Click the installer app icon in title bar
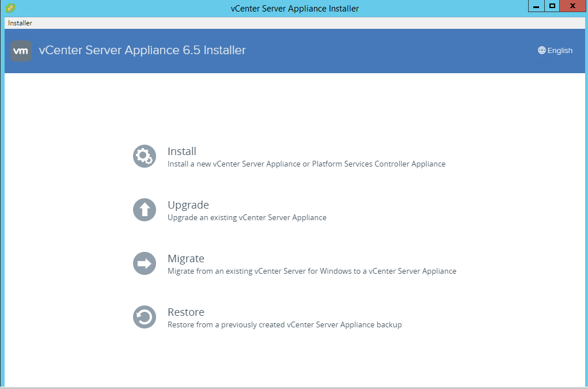 point(10,8)
